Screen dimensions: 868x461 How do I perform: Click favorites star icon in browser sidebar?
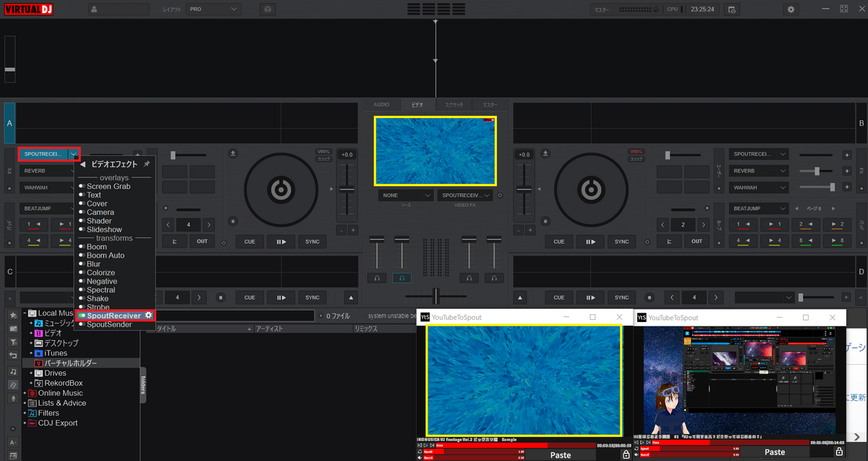[x=13, y=316]
